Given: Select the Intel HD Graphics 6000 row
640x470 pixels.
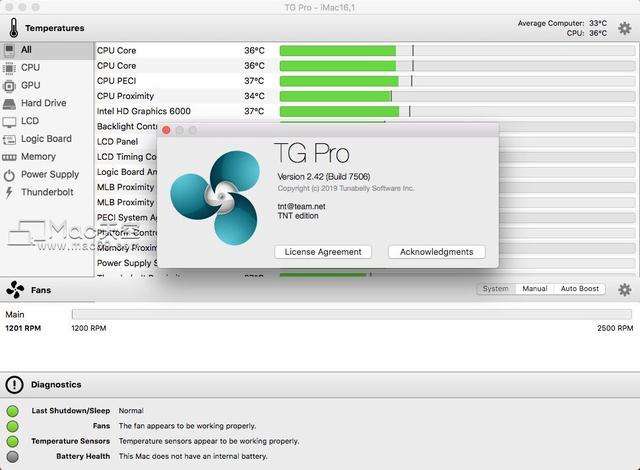Looking at the screenshot, I should 144,111.
